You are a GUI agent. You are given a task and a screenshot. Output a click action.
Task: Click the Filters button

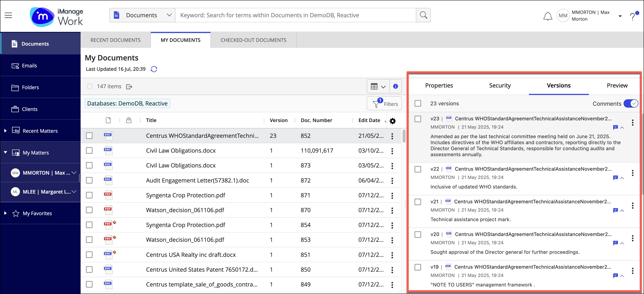[x=384, y=104]
